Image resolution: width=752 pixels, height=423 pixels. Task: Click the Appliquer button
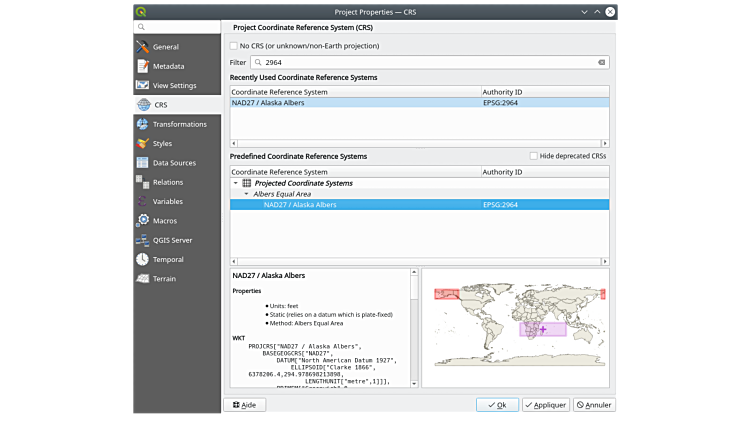click(545, 405)
